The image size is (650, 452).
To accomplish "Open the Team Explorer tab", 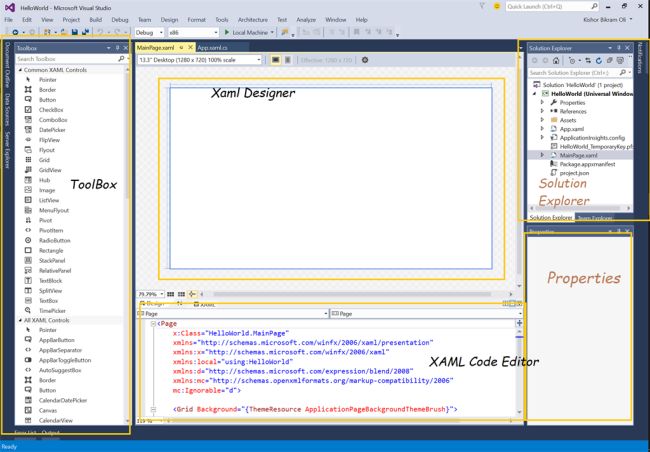I will [x=596, y=217].
